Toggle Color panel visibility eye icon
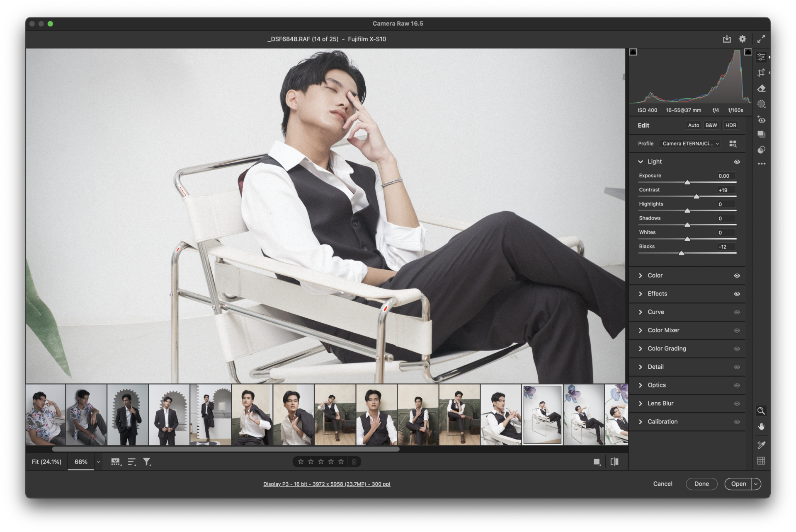 [x=736, y=275]
